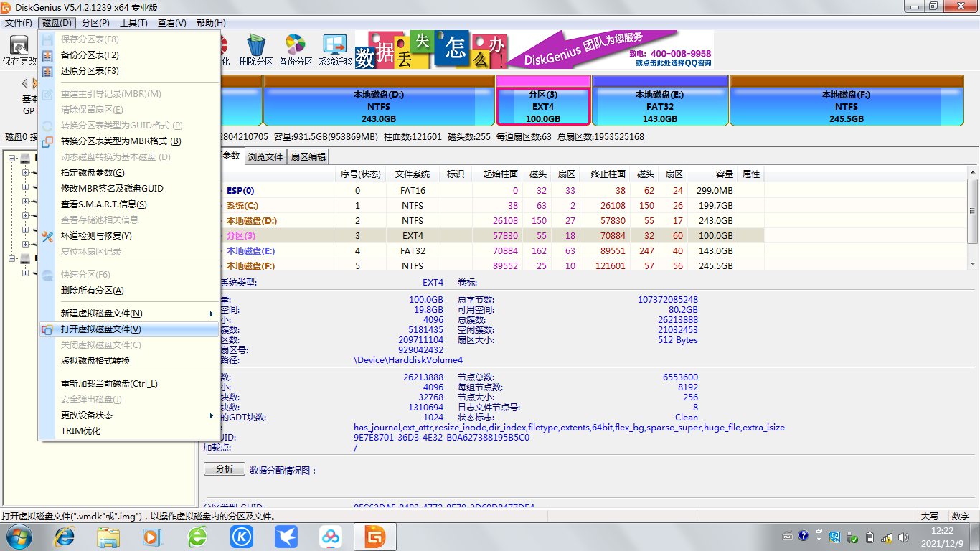Choose 重新加载当前磁盘(Ctrl_L) entry

coord(129,384)
